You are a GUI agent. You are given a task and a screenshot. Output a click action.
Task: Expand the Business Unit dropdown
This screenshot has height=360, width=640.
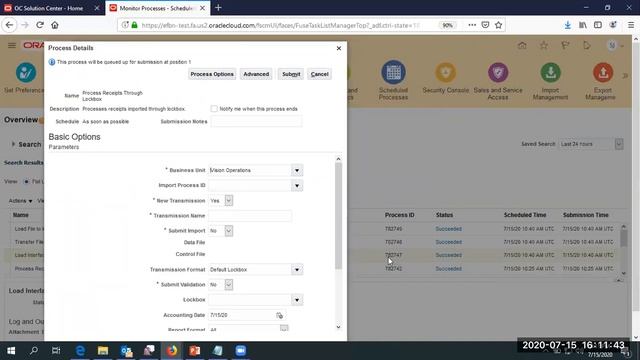[x=297, y=170]
